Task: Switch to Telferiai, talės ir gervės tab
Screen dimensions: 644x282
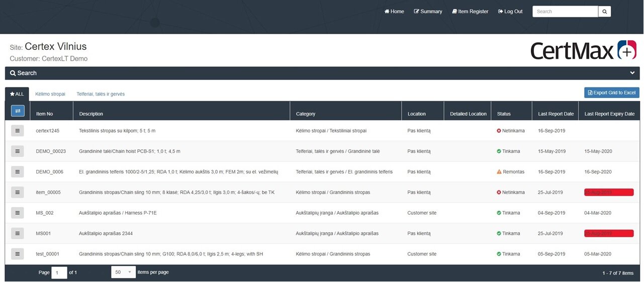Action: [101, 94]
